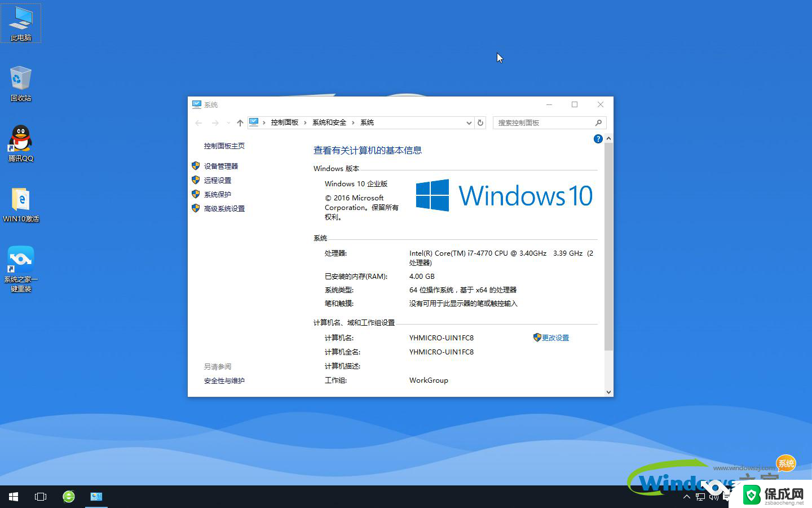Expand chevron after 系统和安全 breadcrumb

pyautogui.click(x=354, y=122)
